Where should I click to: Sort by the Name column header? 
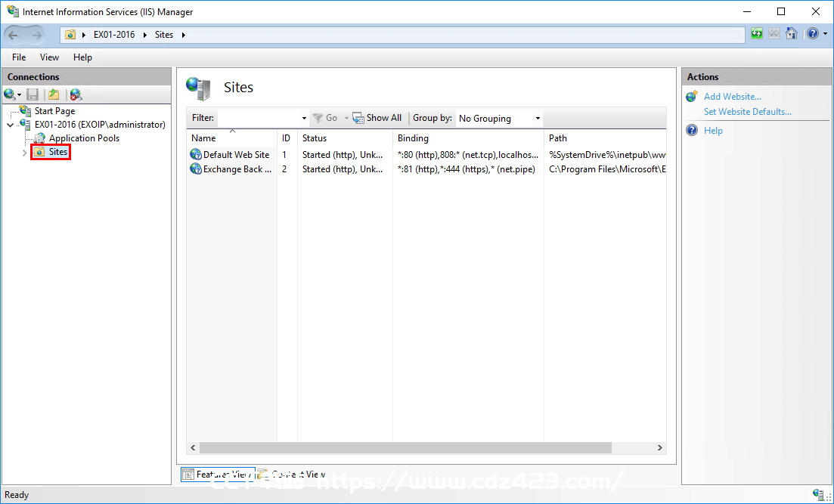click(x=232, y=138)
